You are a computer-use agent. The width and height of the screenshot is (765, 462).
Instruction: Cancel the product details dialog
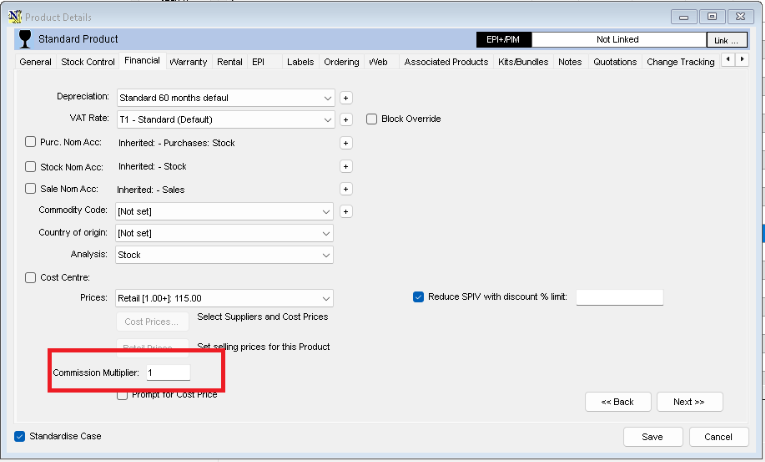click(719, 437)
